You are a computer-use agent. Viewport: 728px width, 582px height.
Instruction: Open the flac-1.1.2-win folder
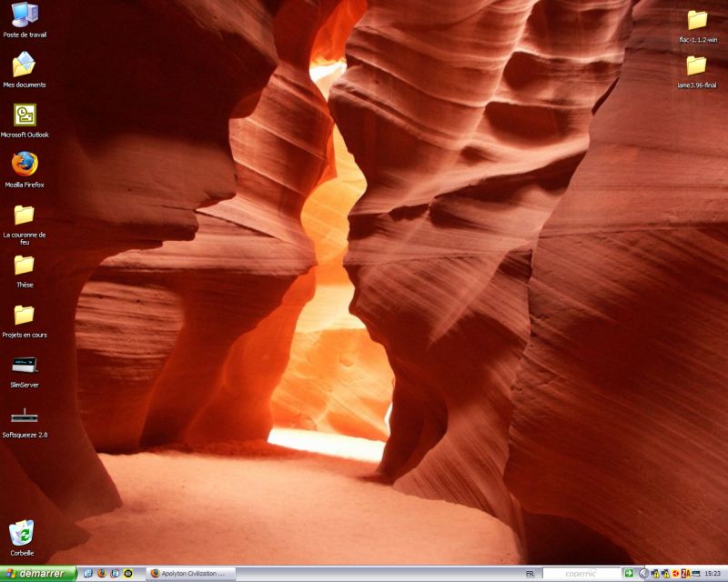pos(697,20)
